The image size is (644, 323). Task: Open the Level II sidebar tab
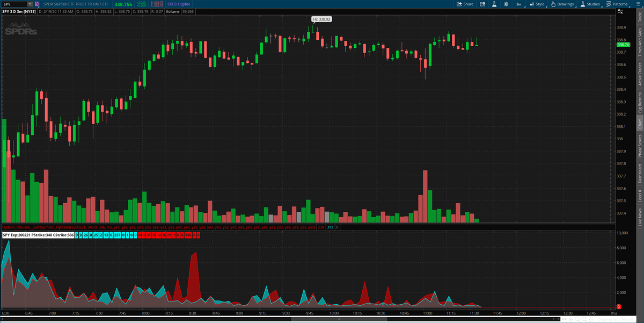coord(639,196)
